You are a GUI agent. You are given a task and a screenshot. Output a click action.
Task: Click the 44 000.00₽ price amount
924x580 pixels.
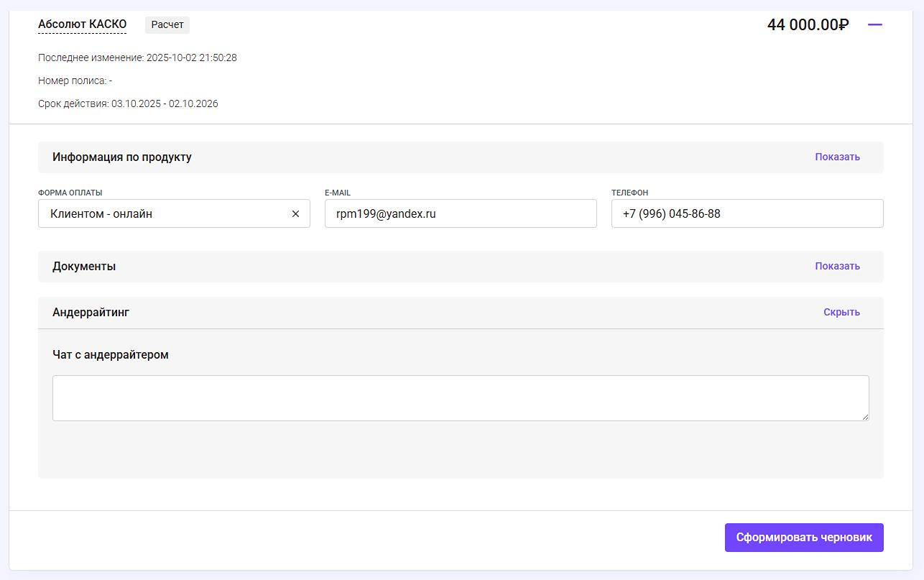tap(808, 24)
